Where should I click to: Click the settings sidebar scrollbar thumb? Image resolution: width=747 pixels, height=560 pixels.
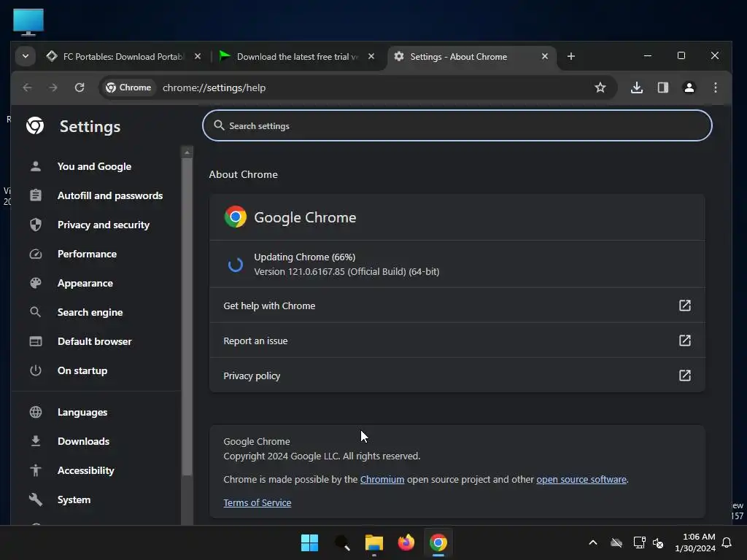(187, 316)
